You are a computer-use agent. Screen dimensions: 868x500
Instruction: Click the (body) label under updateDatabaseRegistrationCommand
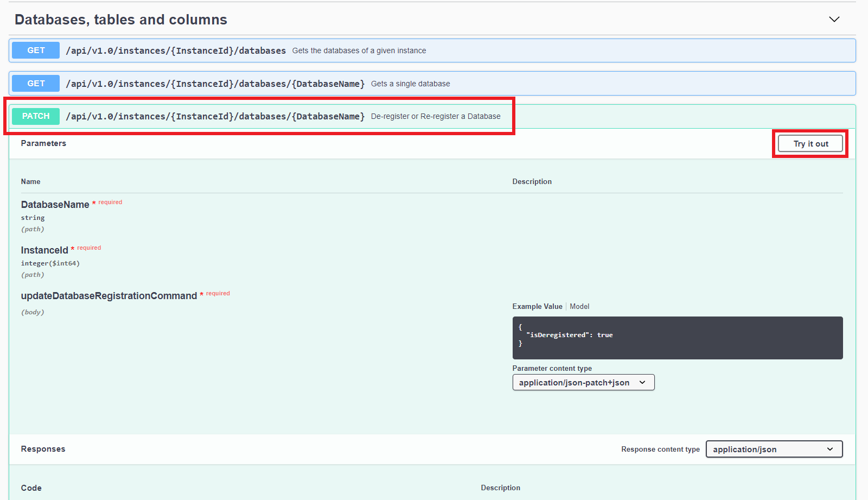click(x=33, y=312)
